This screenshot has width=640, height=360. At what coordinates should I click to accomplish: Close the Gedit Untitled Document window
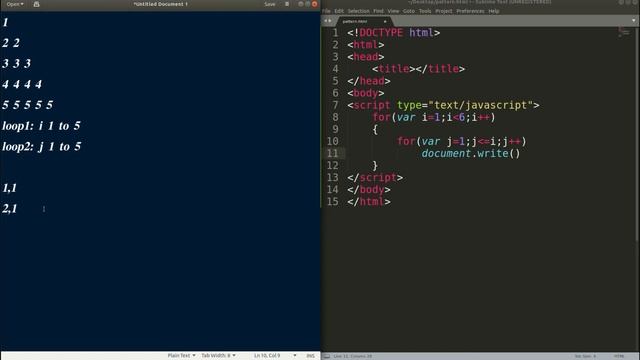coord(314,4)
